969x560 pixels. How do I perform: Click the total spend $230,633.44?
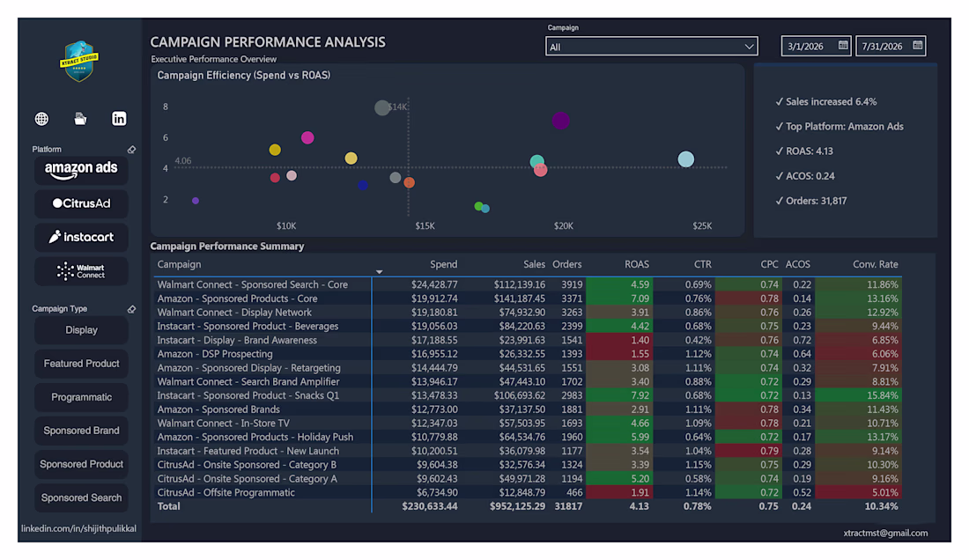click(430, 506)
